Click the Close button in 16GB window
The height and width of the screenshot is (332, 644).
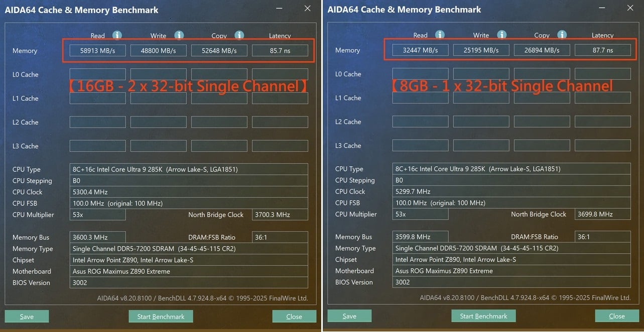point(294,316)
